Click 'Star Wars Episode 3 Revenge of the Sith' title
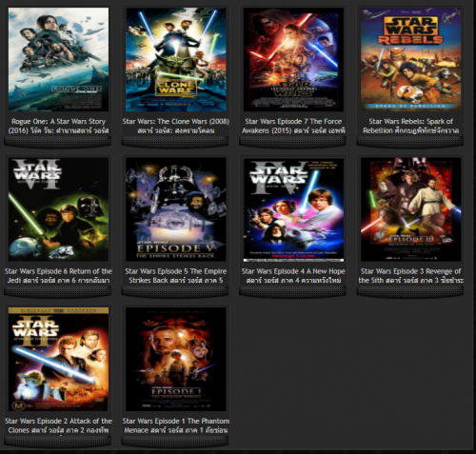 tap(411, 276)
